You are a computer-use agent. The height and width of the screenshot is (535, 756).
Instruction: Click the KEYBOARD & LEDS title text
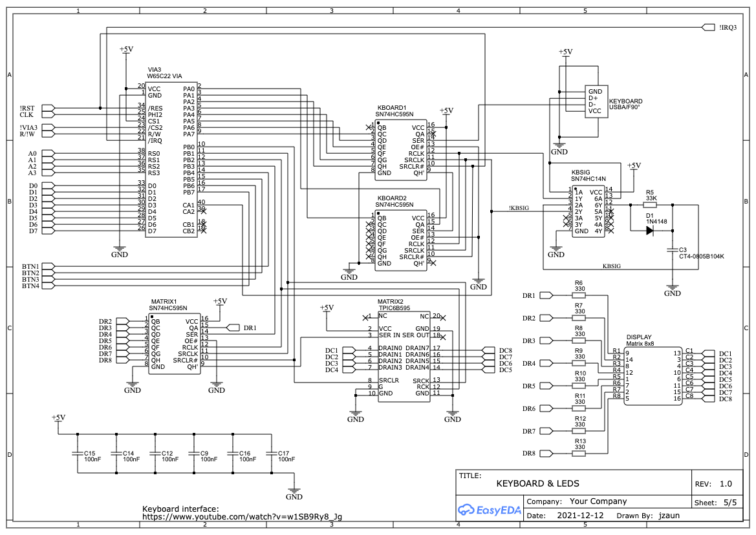pyautogui.click(x=537, y=483)
